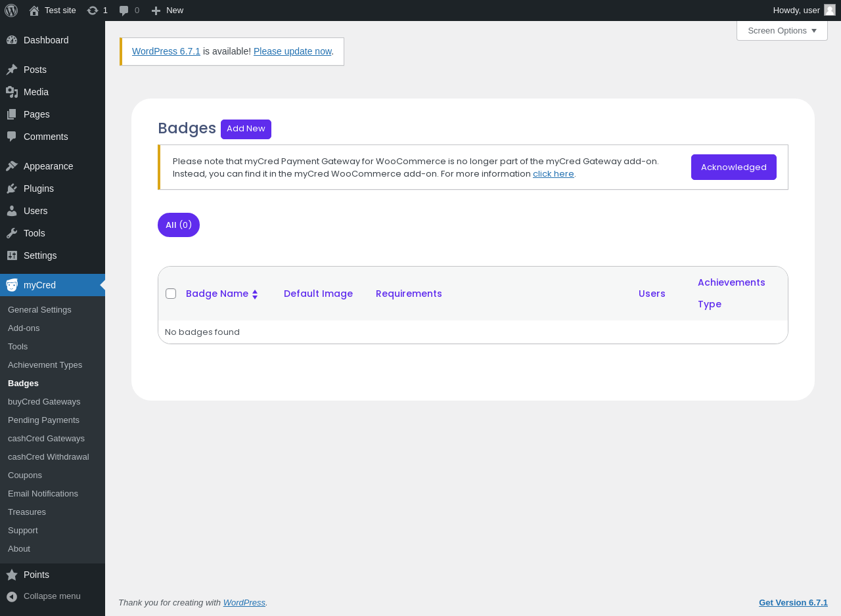Image resolution: width=841 pixels, height=616 pixels.
Task: Follow the click here link in notice
Action: [553, 174]
